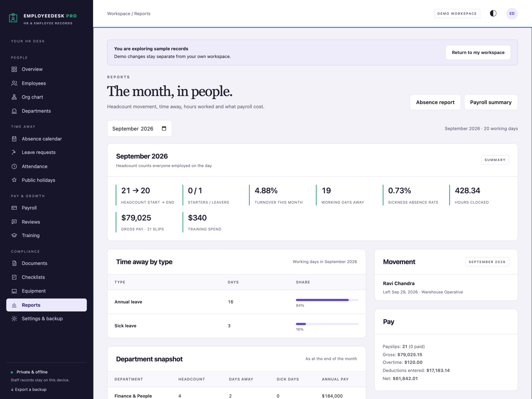
Task: Open the Attendance clock icon
Action: coord(14,166)
